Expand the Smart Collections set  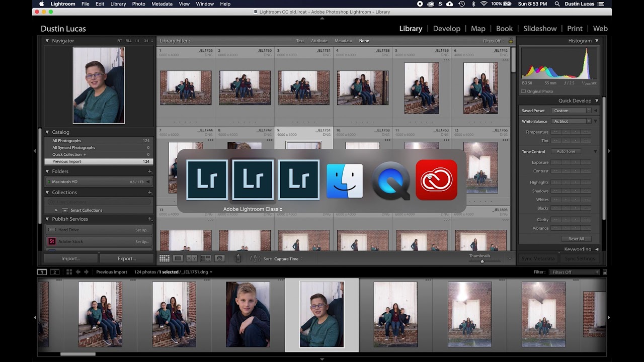(56, 210)
